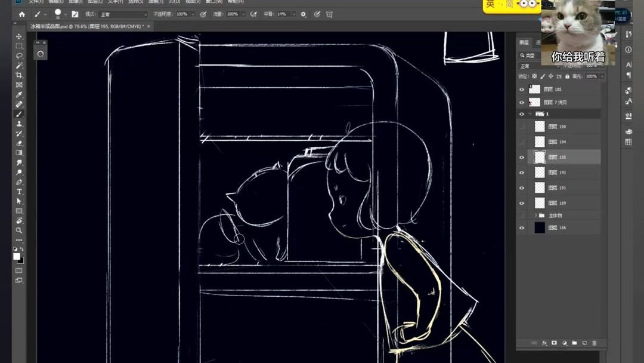Open smoothing options gear icon
Image resolution: width=644 pixels, height=363 pixels.
click(x=303, y=14)
